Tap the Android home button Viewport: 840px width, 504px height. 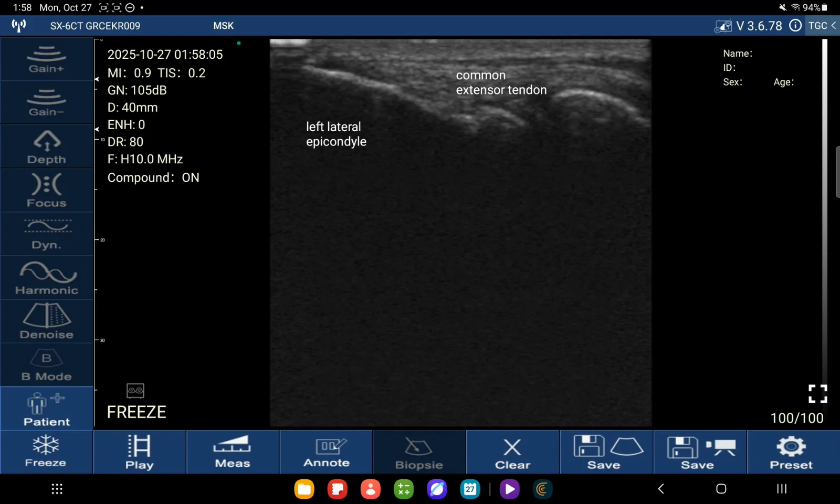coord(721,489)
